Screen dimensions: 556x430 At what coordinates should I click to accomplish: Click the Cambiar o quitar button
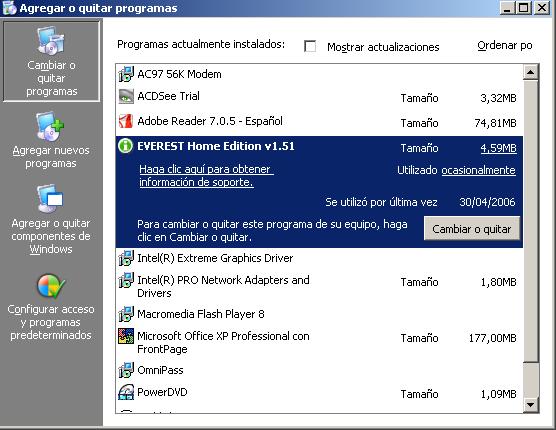(472, 229)
